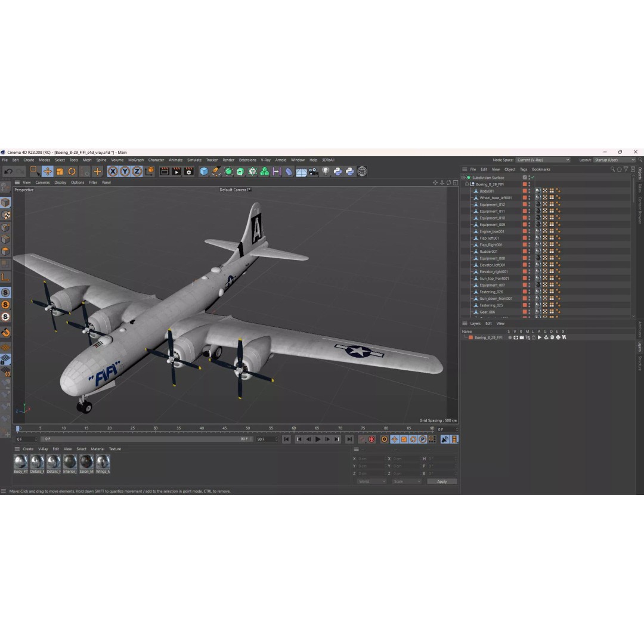Select the Interior material thumbnail
Viewport: 644px width, 644px height.
click(70, 464)
